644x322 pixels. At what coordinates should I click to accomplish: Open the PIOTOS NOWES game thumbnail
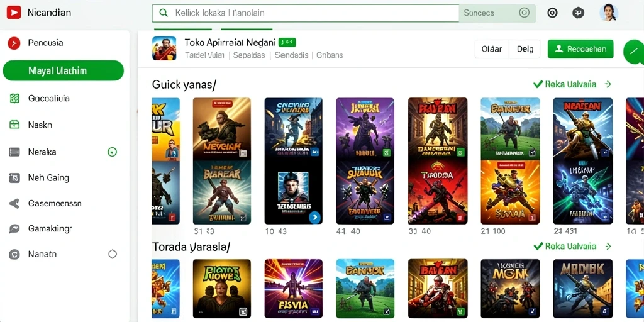pos(222,288)
